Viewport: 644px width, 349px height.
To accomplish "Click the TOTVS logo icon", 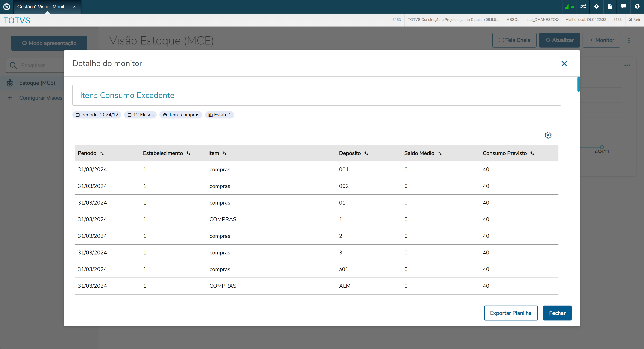I will [x=7, y=7].
